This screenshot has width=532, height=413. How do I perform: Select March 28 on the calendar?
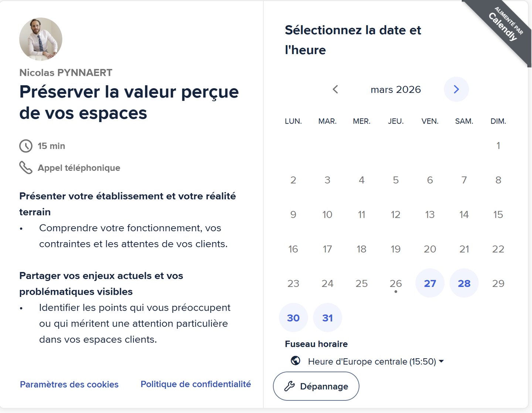pyautogui.click(x=464, y=283)
